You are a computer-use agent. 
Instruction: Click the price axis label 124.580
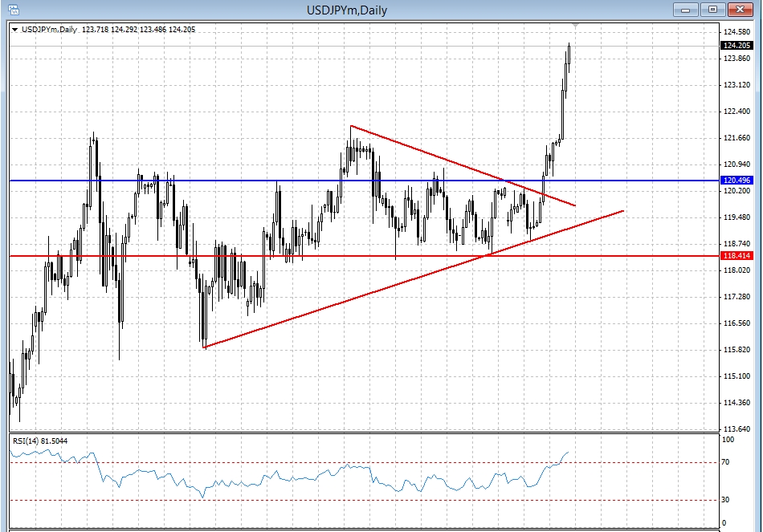tap(736, 32)
